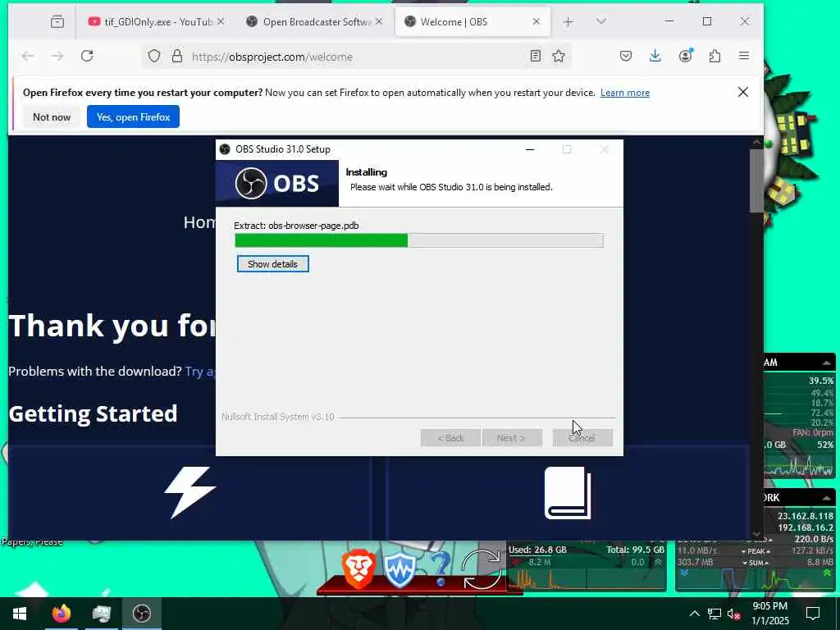Open OBS installer taskbar icon
The image size is (840, 630).
(142, 614)
